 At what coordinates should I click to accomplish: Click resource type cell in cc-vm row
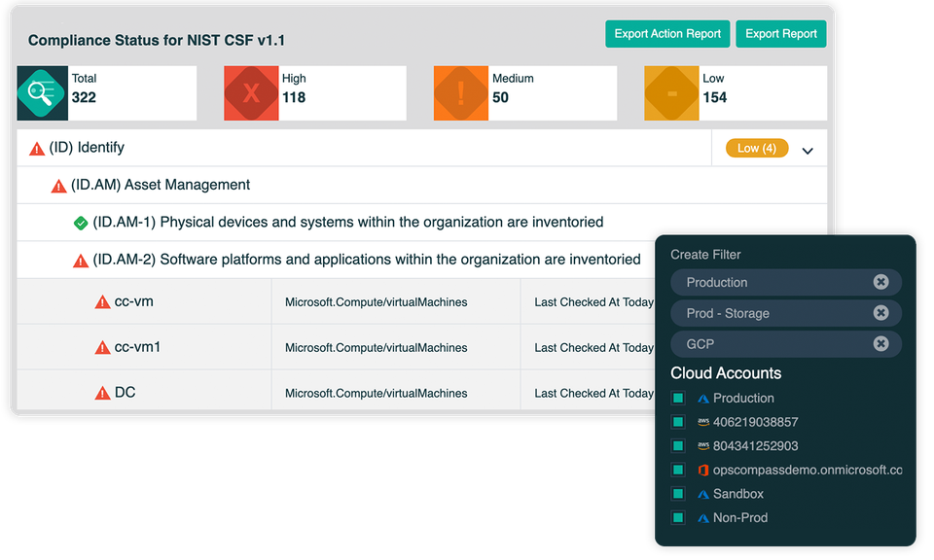[396, 301]
